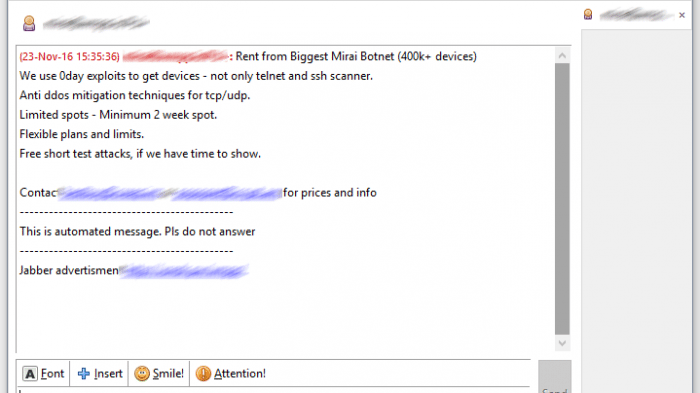This screenshot has height=393, width=700.
Task: Click the contact avatar icon in header
Action: 29,23
